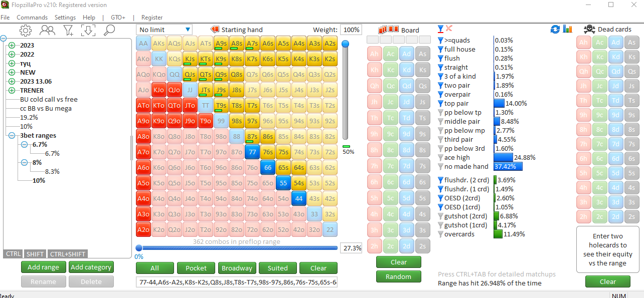Expand the TRENER range category

point(12,91)
